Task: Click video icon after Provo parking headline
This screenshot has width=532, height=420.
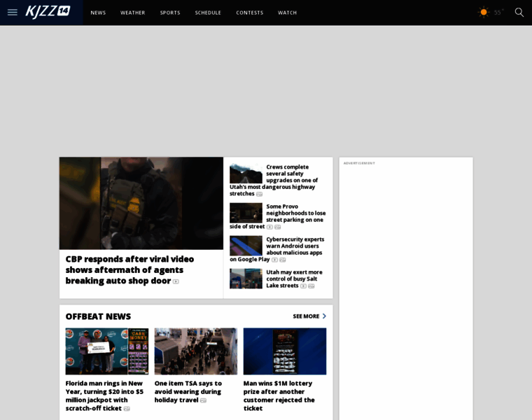Action: (269, 227)
